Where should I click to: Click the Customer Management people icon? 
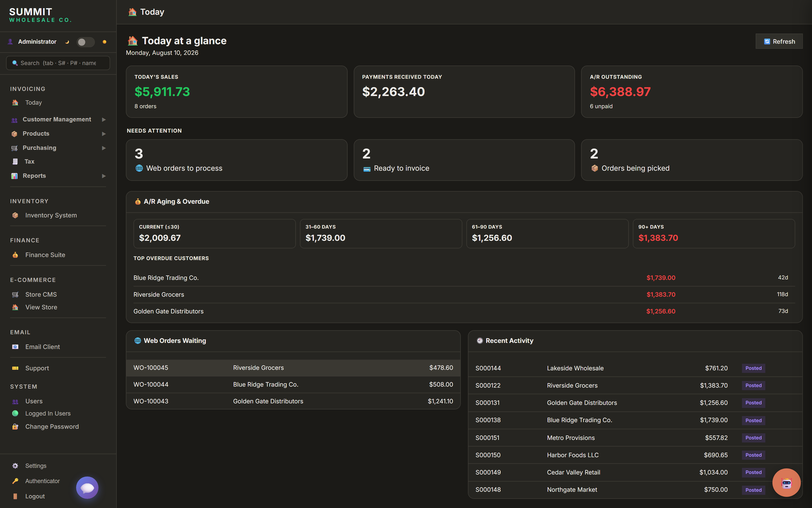[x=14, y=120]
